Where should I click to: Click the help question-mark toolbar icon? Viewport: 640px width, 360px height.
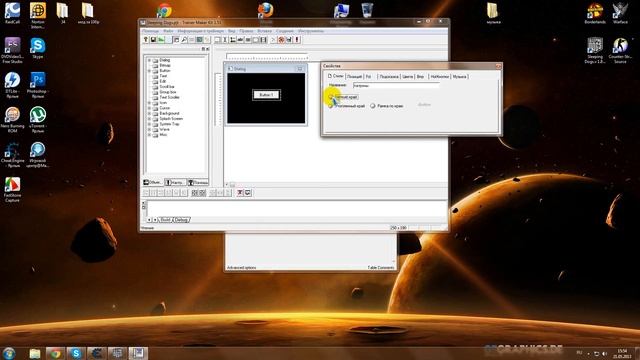click(x=146, y=40)
